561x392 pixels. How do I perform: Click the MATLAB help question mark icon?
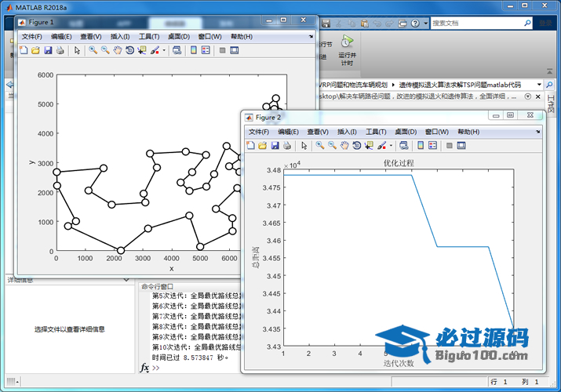click(414, 24)
